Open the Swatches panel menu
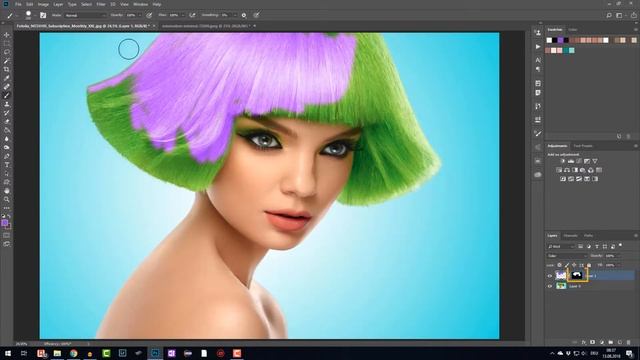640x360 pixels. click(636, 30)
